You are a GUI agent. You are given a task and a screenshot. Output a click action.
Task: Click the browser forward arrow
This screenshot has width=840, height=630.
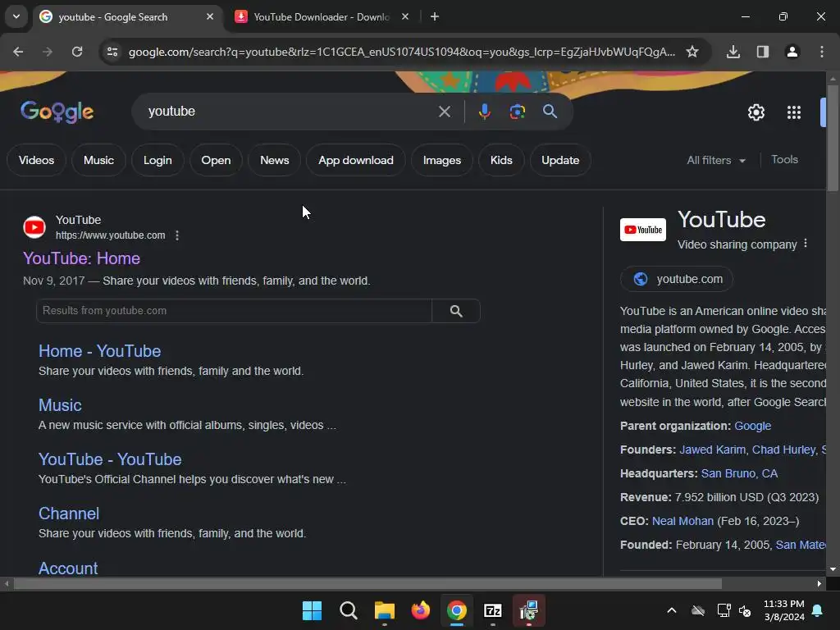click(x=48, y=52)
